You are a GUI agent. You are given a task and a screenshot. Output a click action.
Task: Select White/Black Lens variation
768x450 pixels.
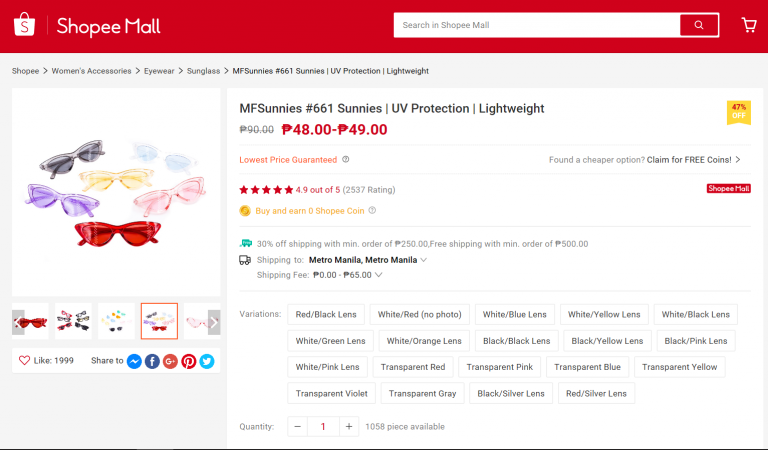[696, 314]
